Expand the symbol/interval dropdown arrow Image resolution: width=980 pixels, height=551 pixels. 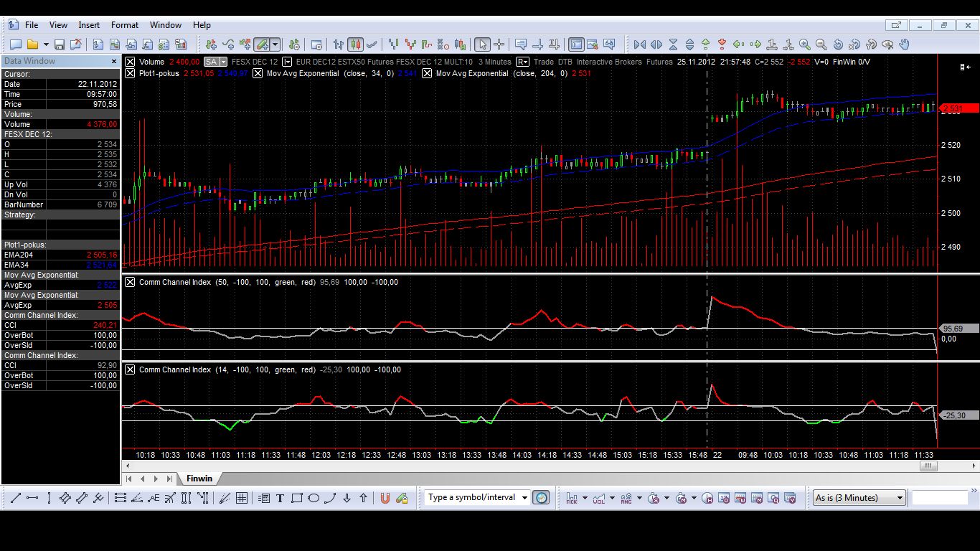524,498
